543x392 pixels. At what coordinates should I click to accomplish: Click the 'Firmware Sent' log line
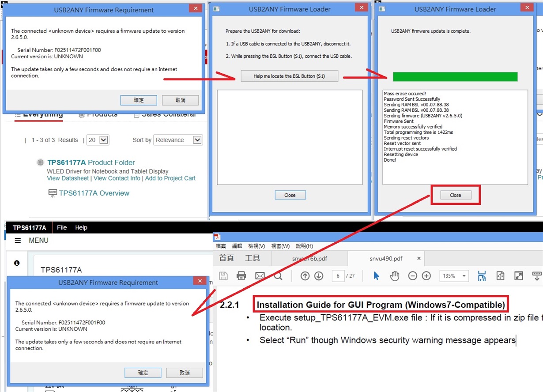click(x=399, y=121)
